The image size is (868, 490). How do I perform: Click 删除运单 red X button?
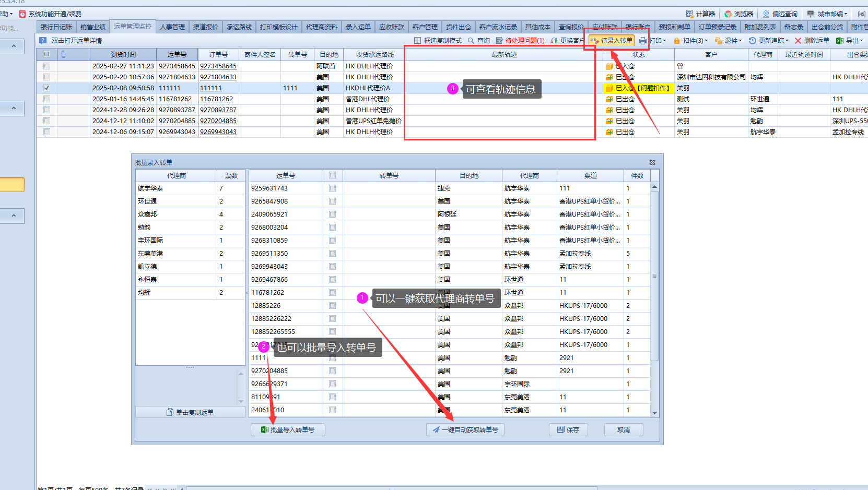pos(812,41)
